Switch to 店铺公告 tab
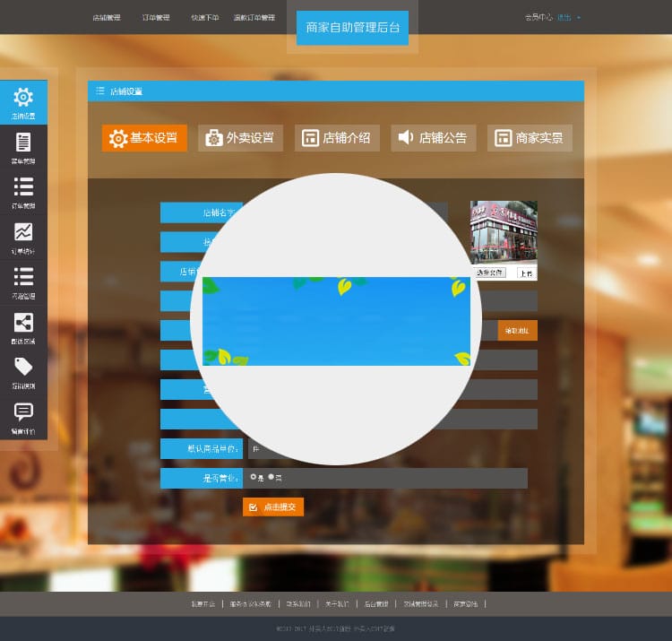Image resolution: width=672 pixels, height=641 pixels. [x=433, y=138]
